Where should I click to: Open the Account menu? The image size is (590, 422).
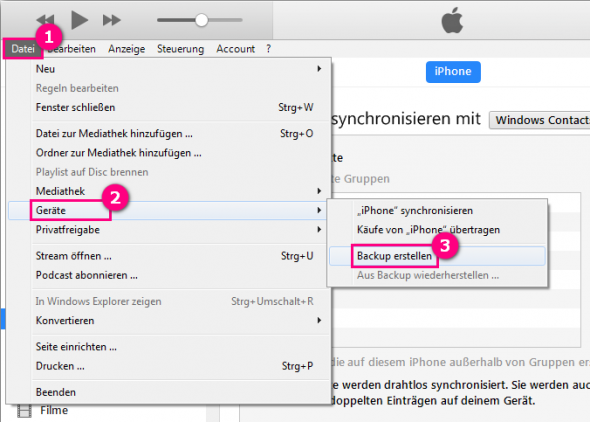tap(235, 49)
